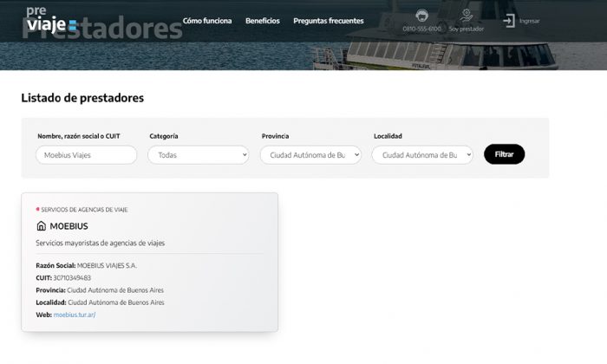Expand the Localidad dropdown
The height and width of the screenshot is (364, 607).
pos(422,155)
